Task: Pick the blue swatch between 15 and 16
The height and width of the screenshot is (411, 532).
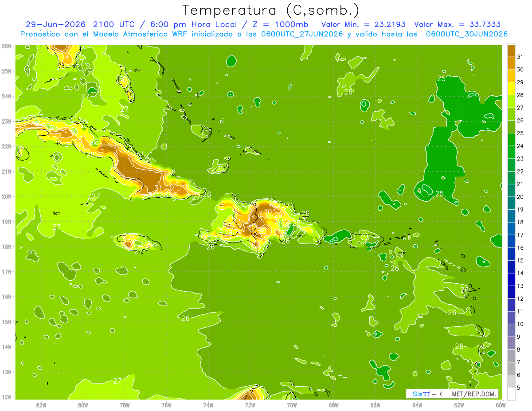Action: tap(511, 254)
